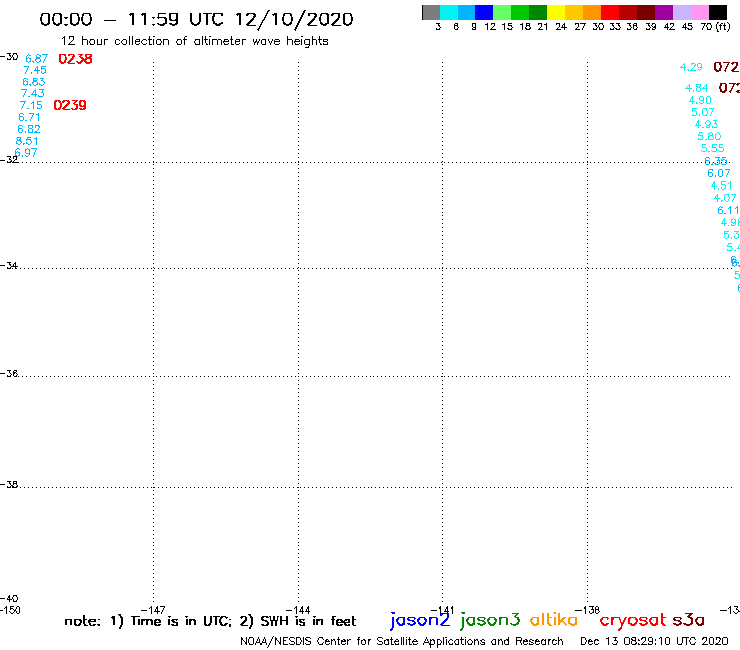Image resolution: width=740 pixels, height=650 pixels.
Task: Click the -141 longitude axis label
Action: 442,610
